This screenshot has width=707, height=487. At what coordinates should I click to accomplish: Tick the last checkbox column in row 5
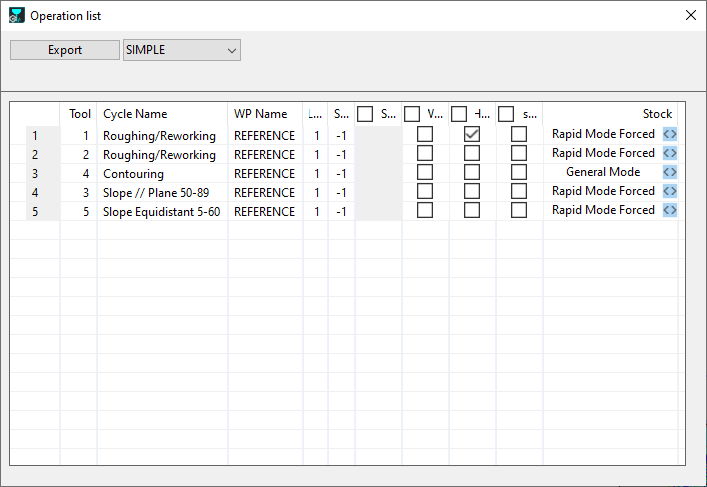[519, 211]
